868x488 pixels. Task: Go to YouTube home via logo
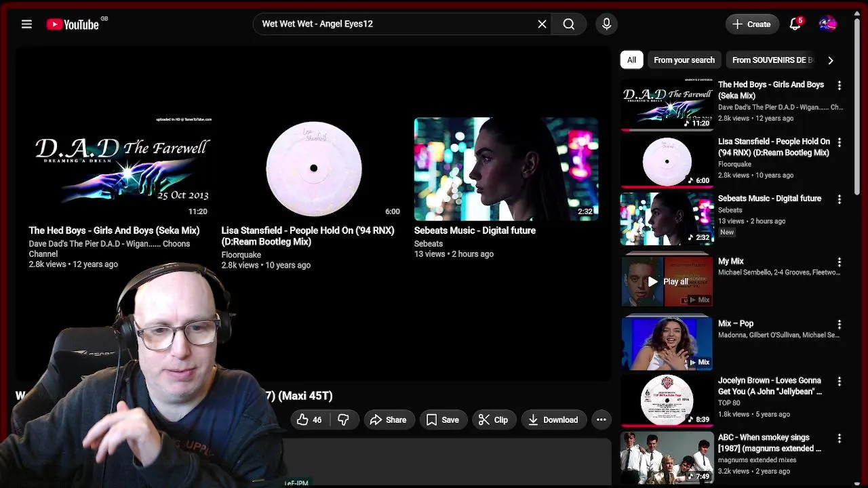click(x=73, y=24)
